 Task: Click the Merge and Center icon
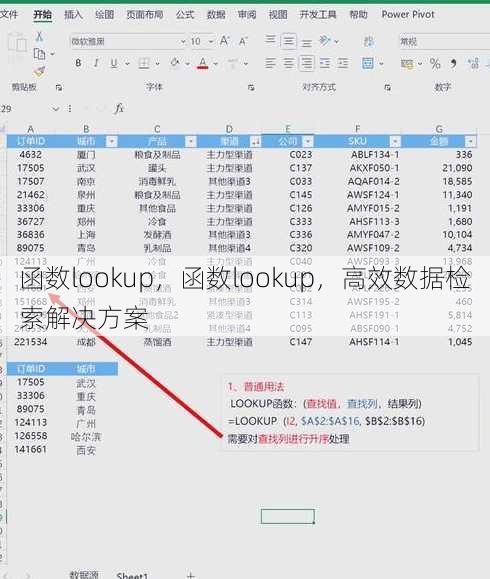(x=368, y=64)
